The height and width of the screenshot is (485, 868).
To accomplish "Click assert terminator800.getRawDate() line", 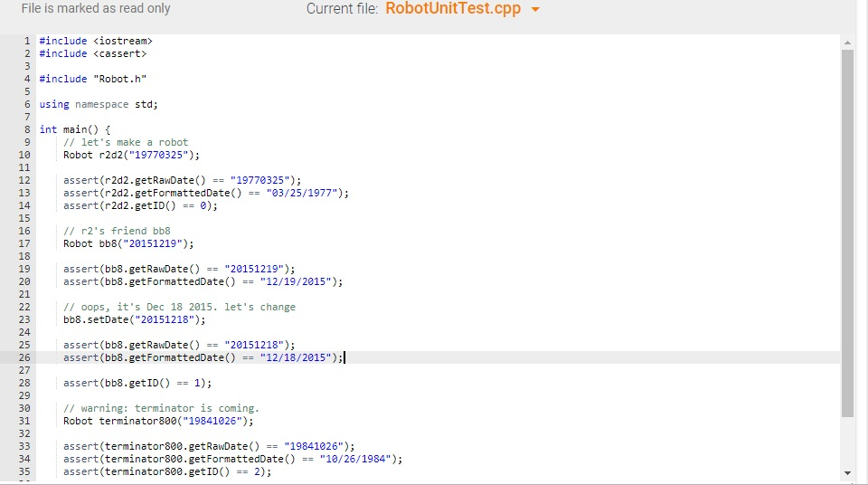I will pyautogui.click(x=209, y=446).
